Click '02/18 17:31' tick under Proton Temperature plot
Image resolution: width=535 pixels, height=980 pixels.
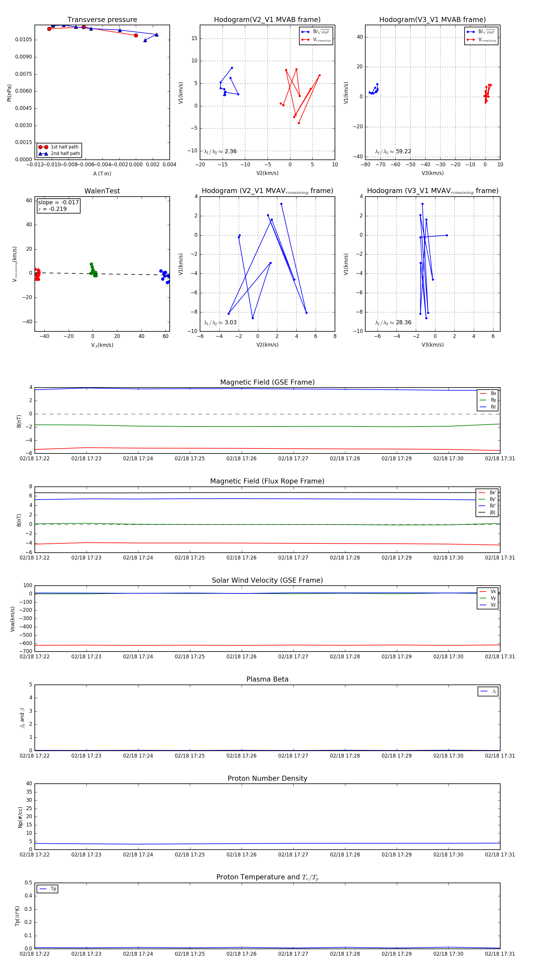coord(500,954)
